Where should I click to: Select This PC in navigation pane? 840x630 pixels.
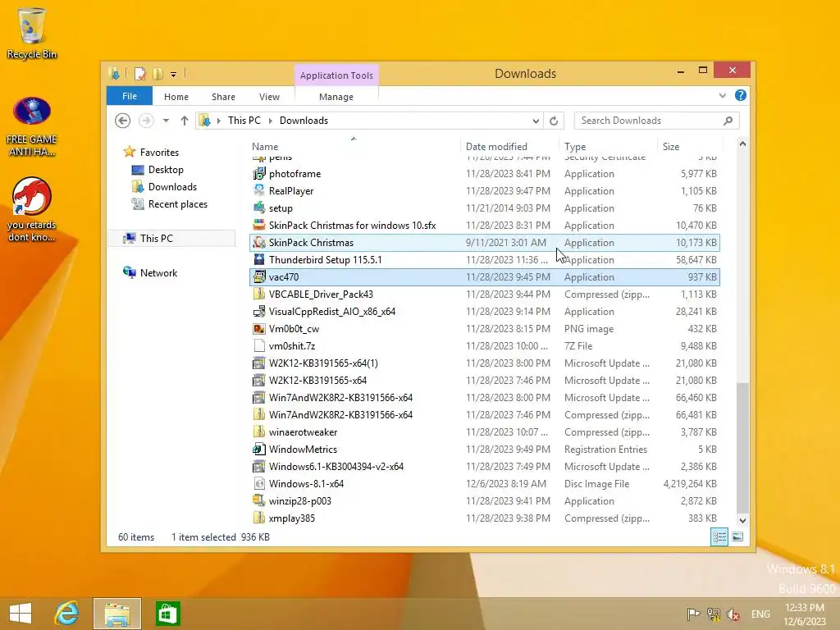coord(171,239)
